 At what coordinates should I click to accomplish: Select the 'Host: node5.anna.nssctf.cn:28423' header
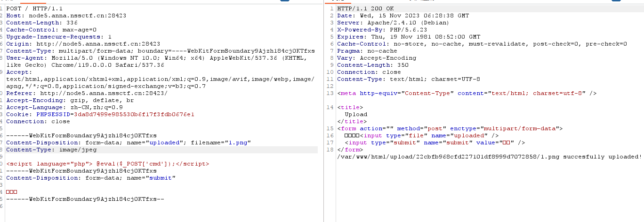pyautogui.click(x=66, y=16)
